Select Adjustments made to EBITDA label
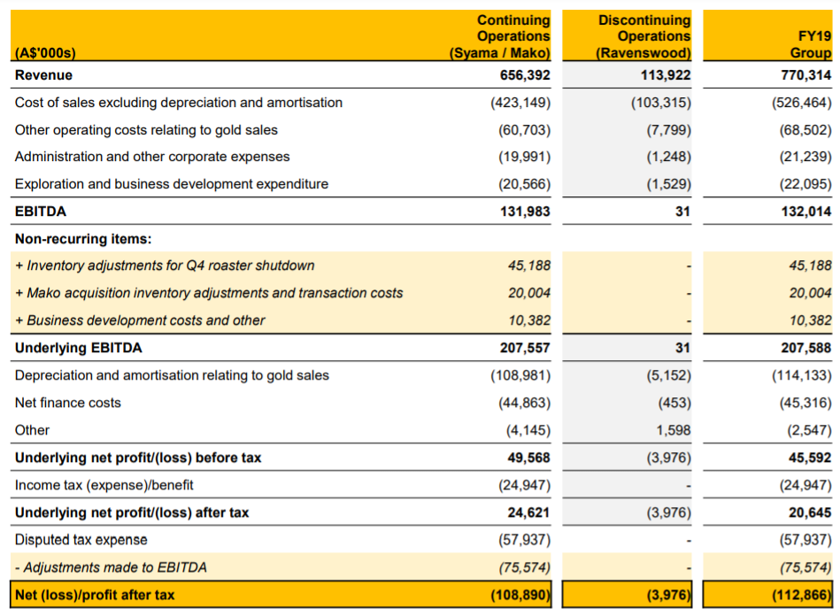Screen dimensions: 840x616 [111, 567]
